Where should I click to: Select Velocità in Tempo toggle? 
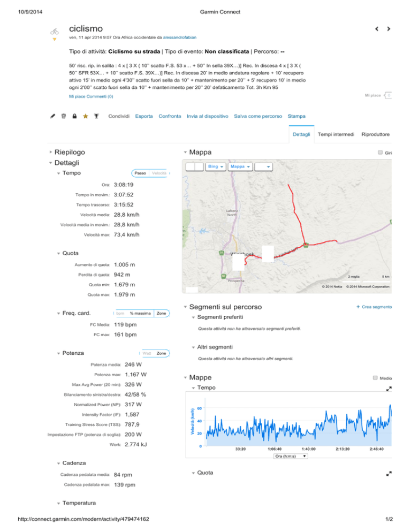[159, 173]
